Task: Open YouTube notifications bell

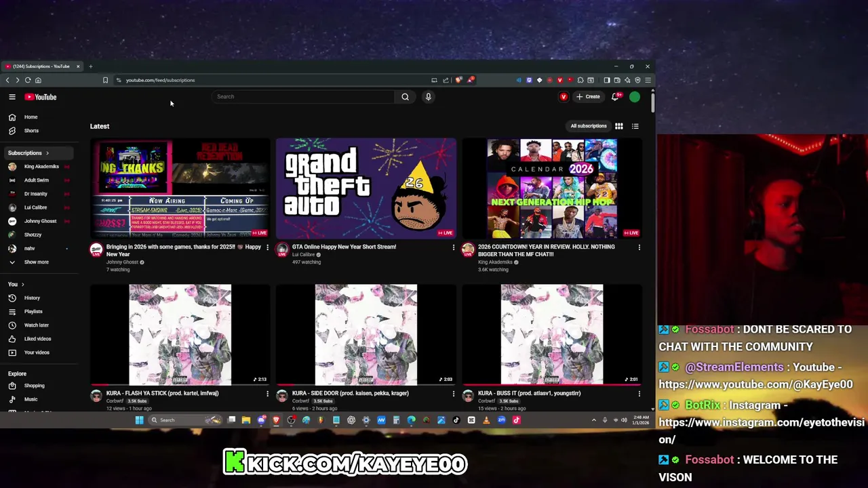Action: click(615, 96)
